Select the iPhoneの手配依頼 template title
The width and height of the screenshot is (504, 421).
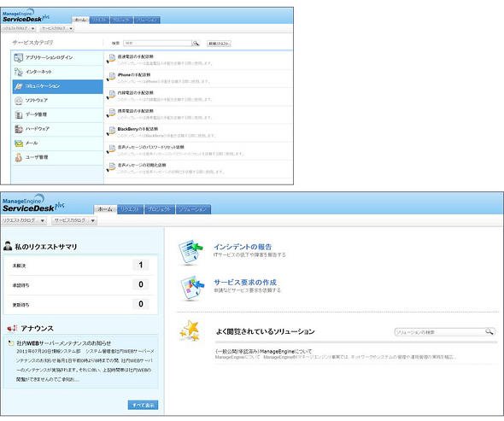coord(134,74)
